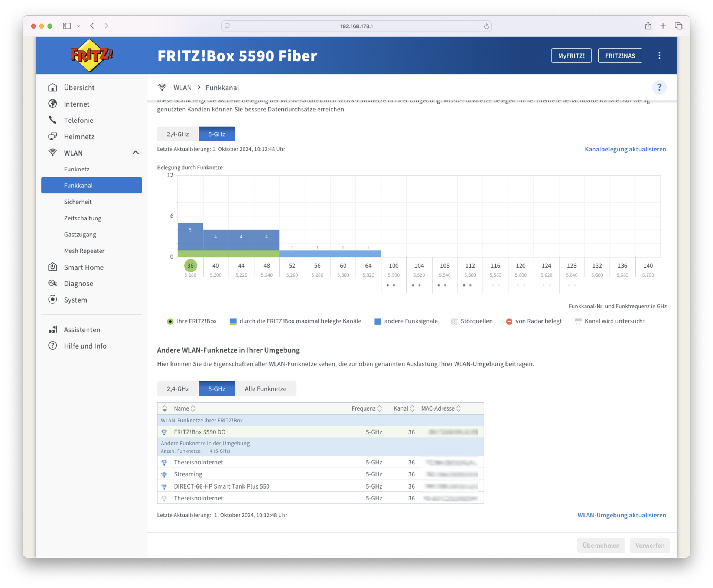The height and width of the screenshot is (588, 713).
Task: Click von Radar belegt orange legend icon
Action: [509, 321]
